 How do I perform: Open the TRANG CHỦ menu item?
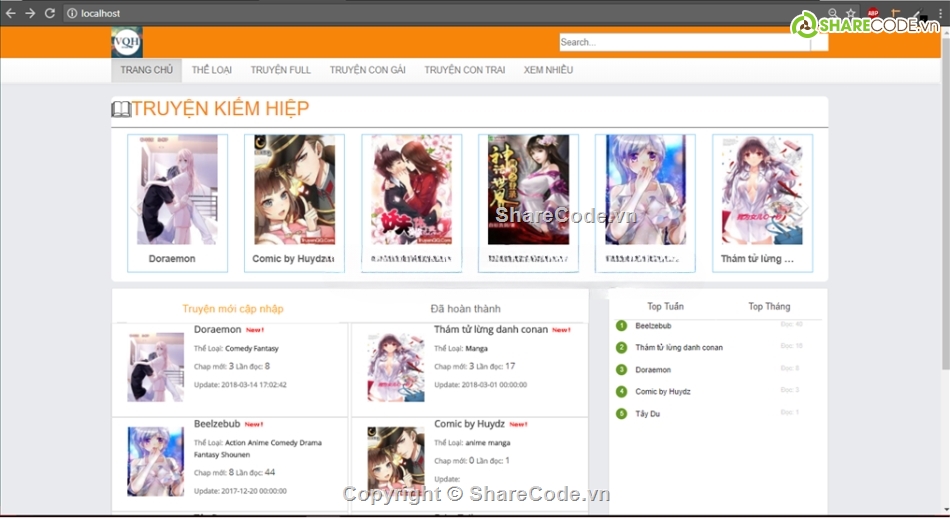click(x=146, y=70)
